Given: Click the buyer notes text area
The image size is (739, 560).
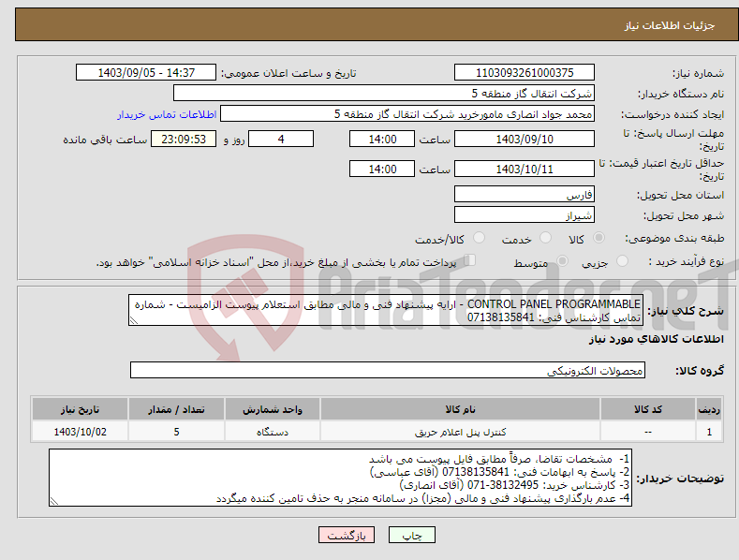Looking at the screenshot, I should (x=340, y=478).
